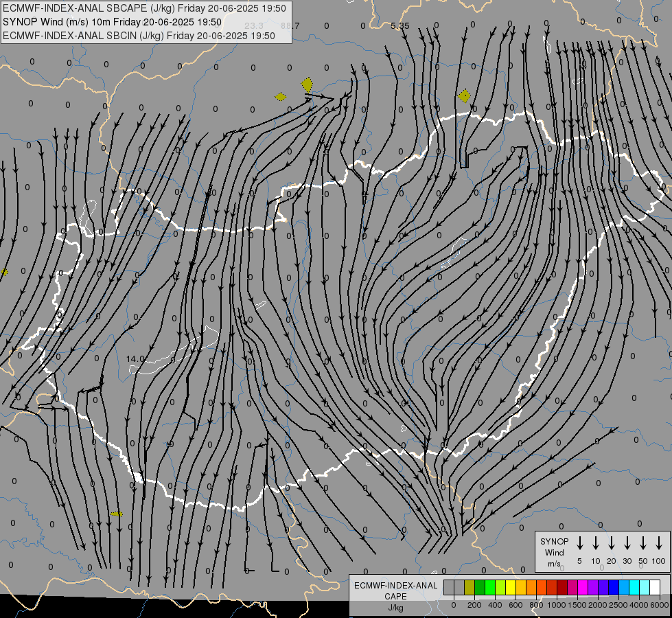Click the 600 tick label on CAPE scale

click(x=515, y=605)
